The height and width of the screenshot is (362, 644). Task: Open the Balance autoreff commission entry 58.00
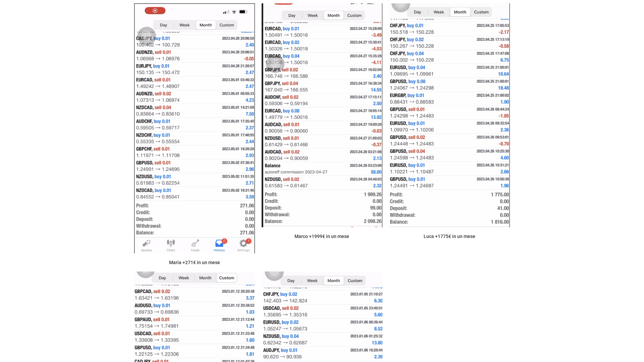coord(323,169)
